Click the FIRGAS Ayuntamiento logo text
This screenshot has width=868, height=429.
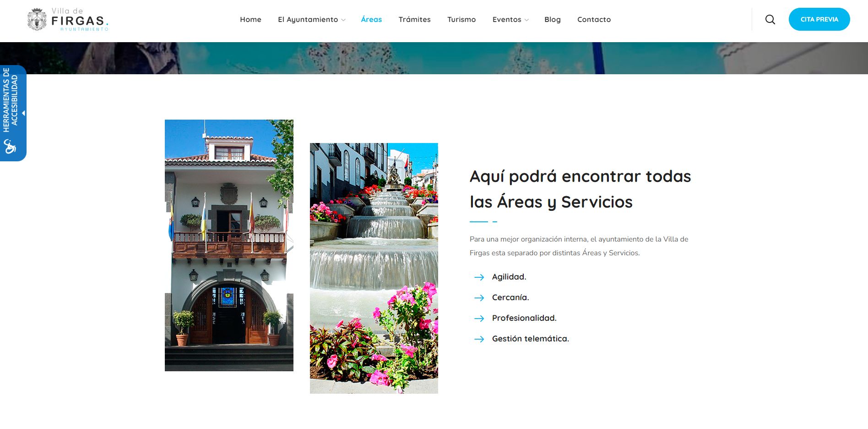[80, 20]
